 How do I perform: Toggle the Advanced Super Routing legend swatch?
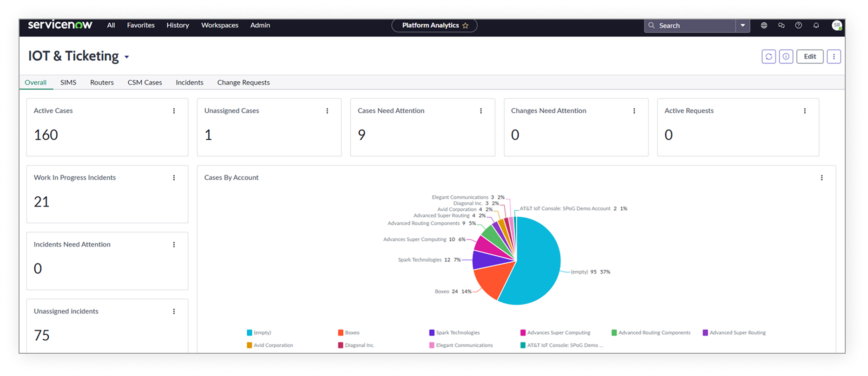pos(705,333)
